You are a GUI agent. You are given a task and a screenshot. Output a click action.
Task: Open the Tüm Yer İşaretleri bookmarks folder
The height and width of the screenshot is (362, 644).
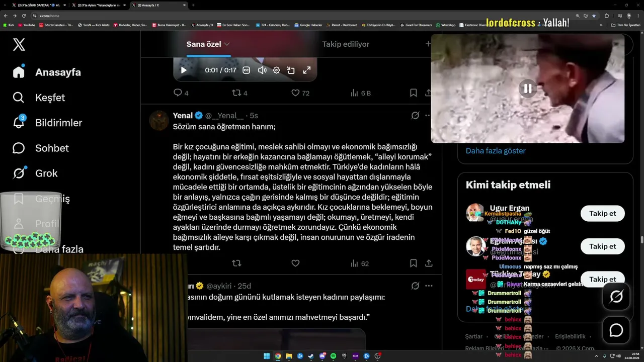625,25
